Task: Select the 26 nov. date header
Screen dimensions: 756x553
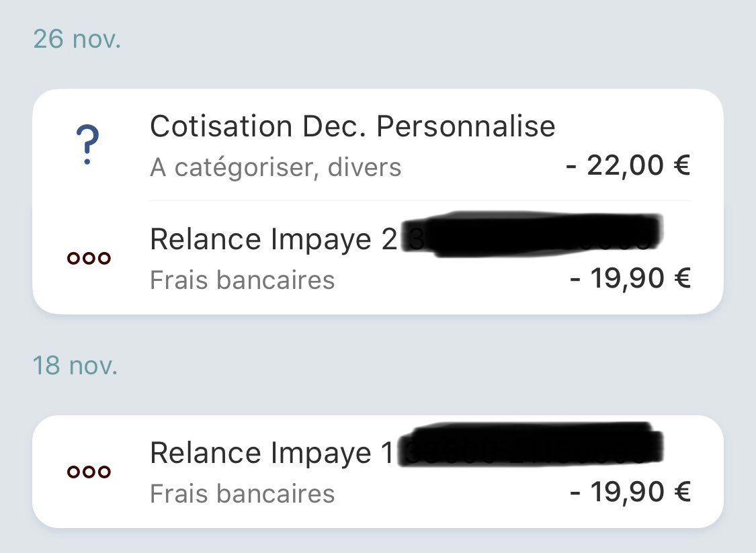Action: coord(77,40)
